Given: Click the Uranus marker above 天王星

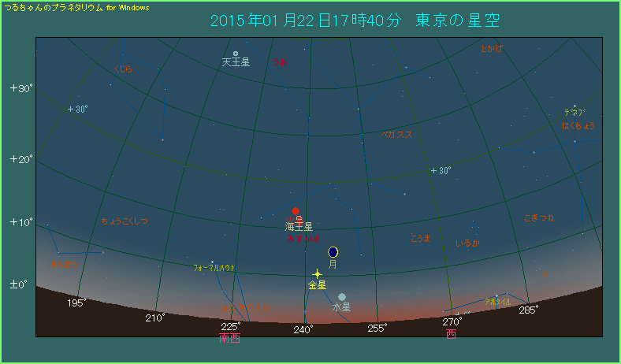Looking at the screenshot, I should (x=236, y=54).
